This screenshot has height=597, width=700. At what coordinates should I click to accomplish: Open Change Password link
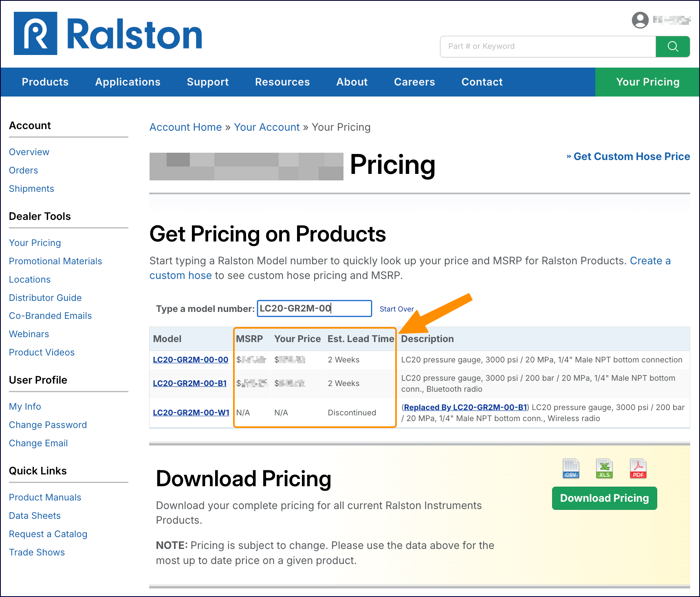48,425
